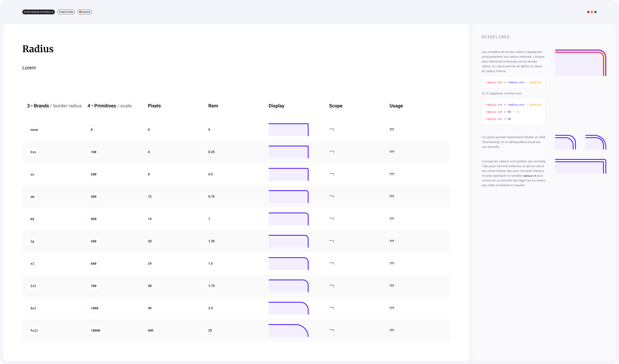The width and height of the screenshot is (619, 364).
Task: Open the STUDI DESIGN SYSTEM 2.0 breadcrumb
Action: pyautogui.click(x=38, y=12)
